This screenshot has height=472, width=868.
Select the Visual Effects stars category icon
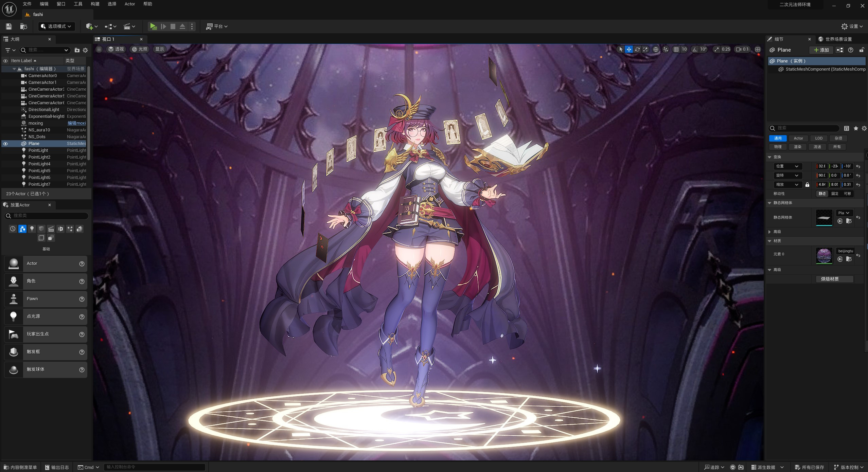pyautogui.click(x=70, y=229)
